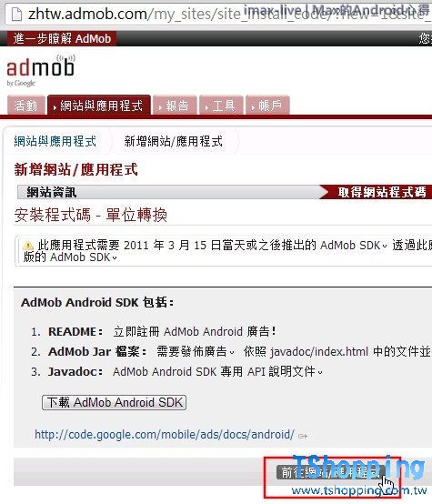Expand the 帳戶 tab menu

[267, 106]
